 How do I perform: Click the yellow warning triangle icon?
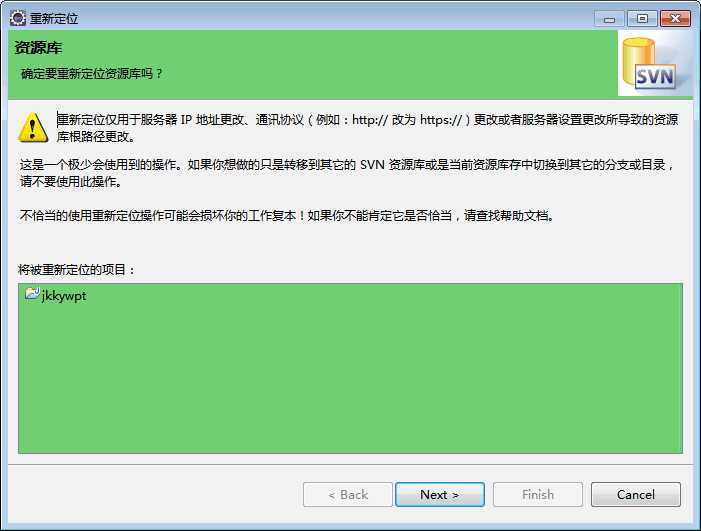coord(33,128)
